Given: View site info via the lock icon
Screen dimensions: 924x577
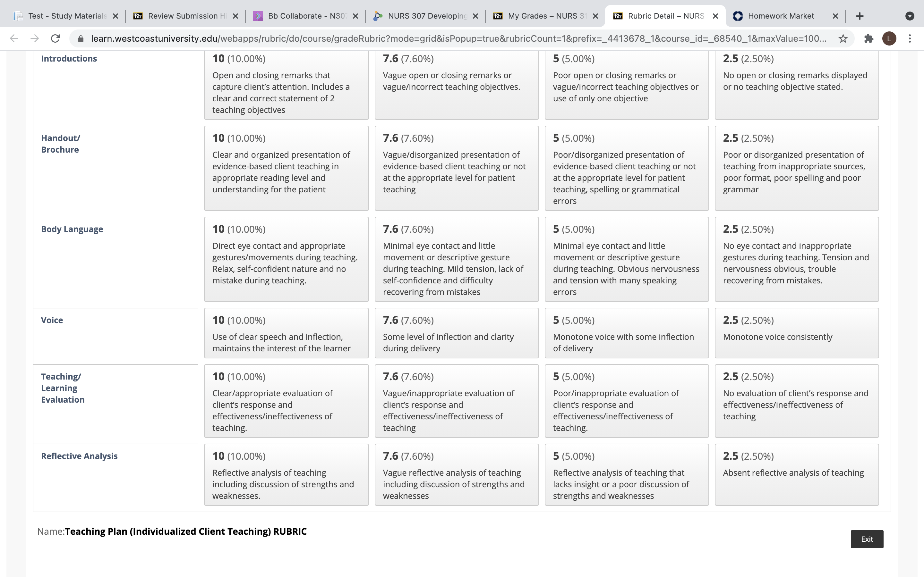Looking at the screenshot, I should pyautogui.click(x=81, y=38).
